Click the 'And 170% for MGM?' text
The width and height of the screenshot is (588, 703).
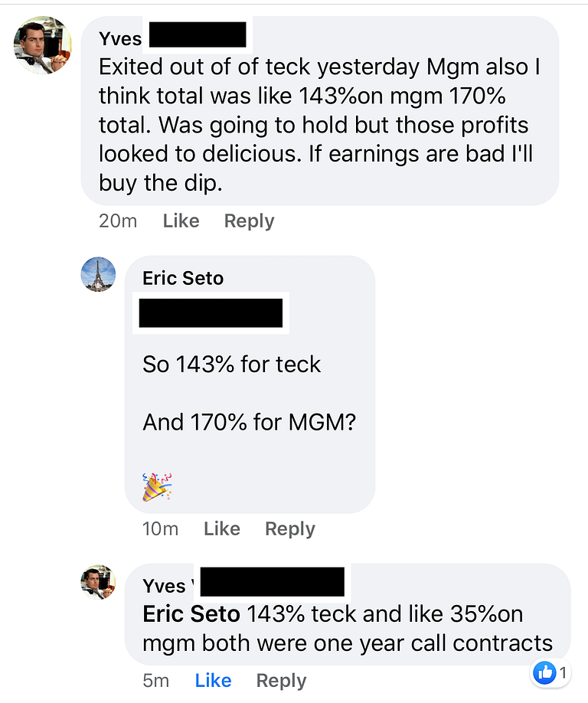249,423
